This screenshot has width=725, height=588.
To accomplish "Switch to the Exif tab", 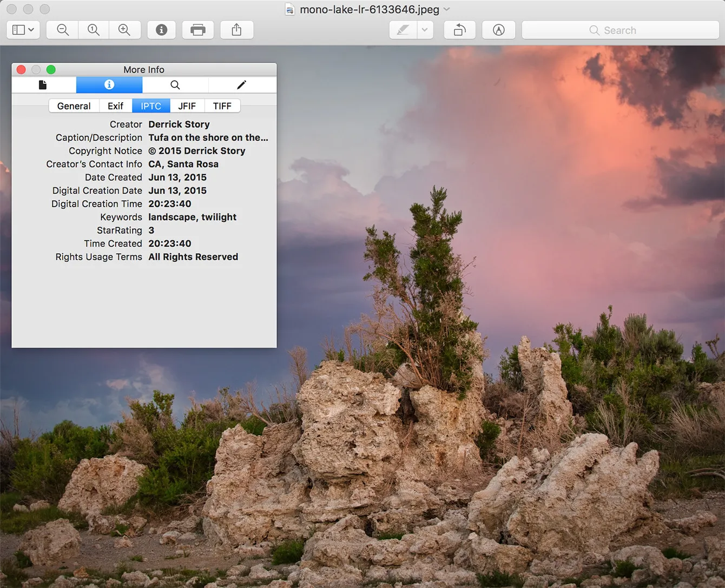I will point(115,106).
